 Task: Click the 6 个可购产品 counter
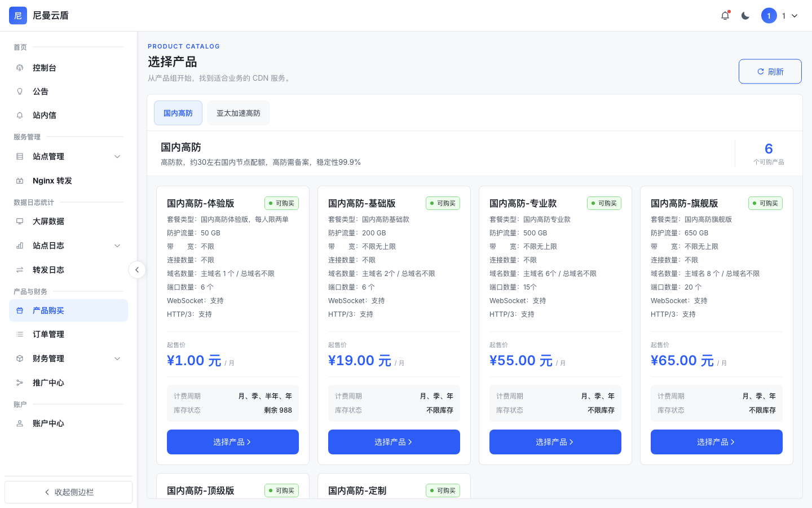pyautogui.click(x=769, y=154)
